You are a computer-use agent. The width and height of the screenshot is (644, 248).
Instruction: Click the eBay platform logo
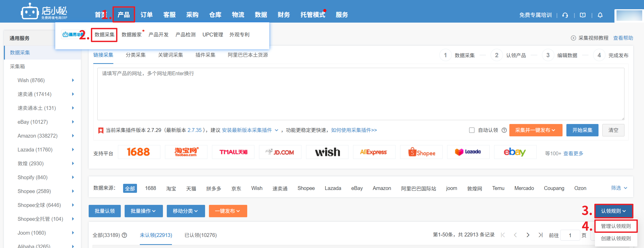pos(515,152)
